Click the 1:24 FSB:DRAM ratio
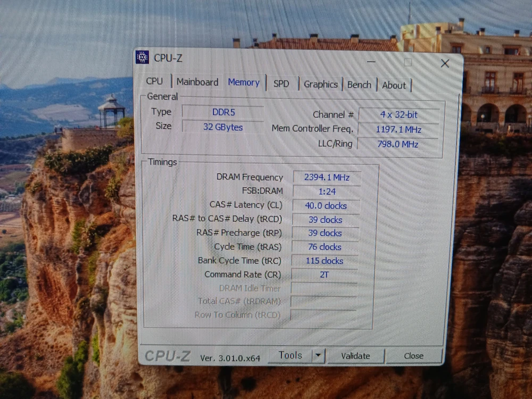Viewport: 532px width, 399px height. [327, 192]
